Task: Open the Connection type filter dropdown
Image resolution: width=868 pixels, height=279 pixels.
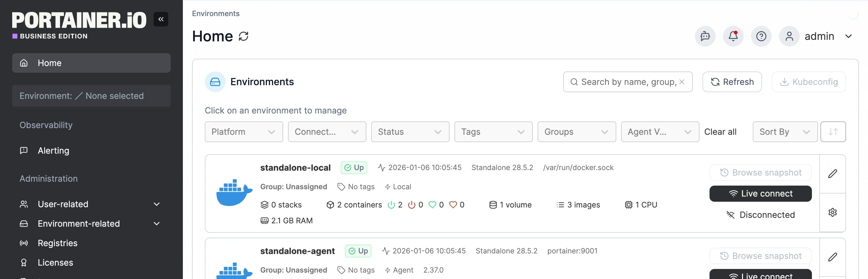Action: pyautogui.click(x=327, y=132)
